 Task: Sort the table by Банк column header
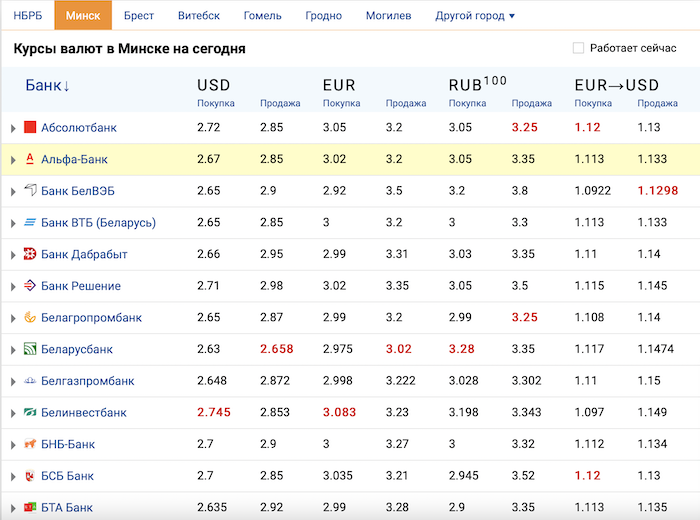47,86
